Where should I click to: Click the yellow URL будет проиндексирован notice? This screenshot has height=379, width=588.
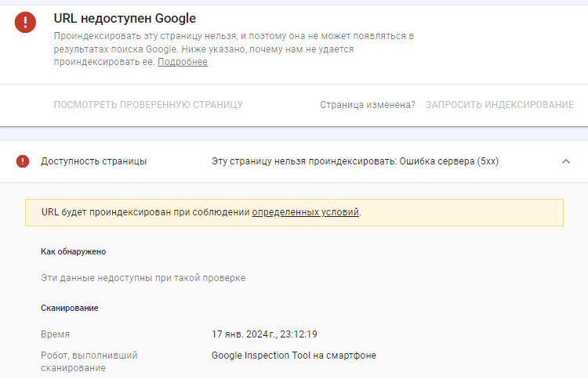[294, 213]
